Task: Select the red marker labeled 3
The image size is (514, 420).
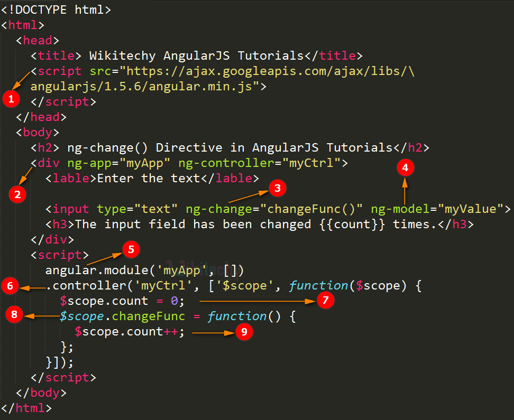Action: pos(277,188)
